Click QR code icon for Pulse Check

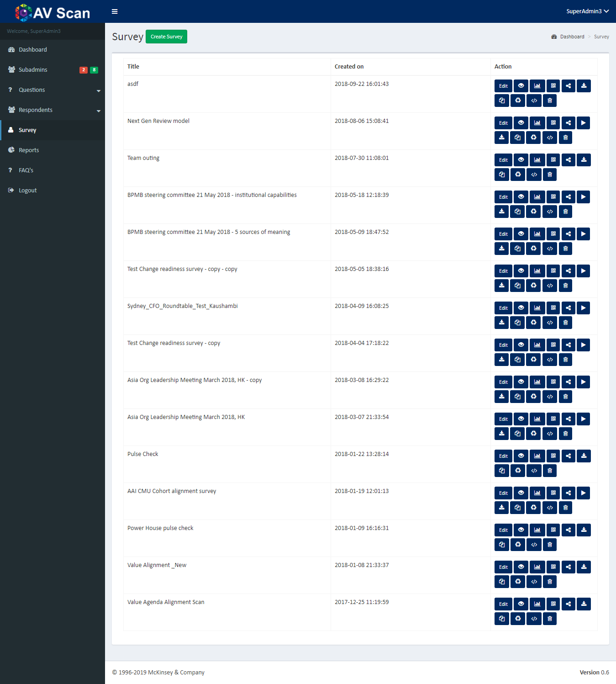point(553,456)
